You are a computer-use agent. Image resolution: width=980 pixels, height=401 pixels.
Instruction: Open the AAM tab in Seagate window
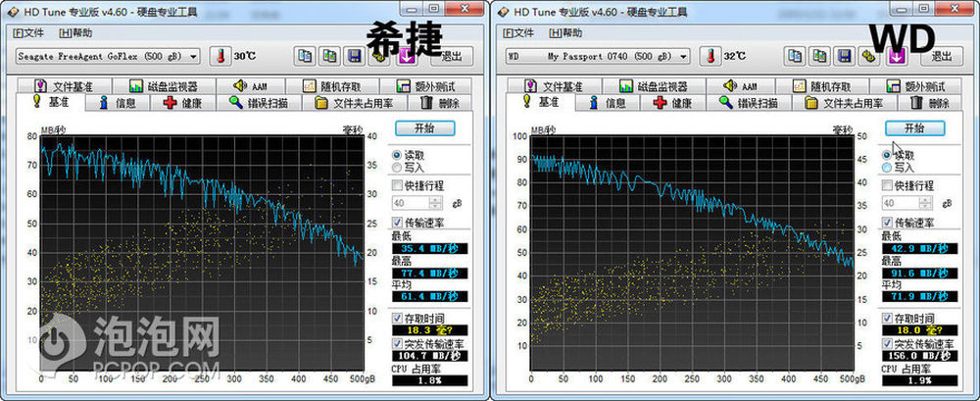click(253, 86)
